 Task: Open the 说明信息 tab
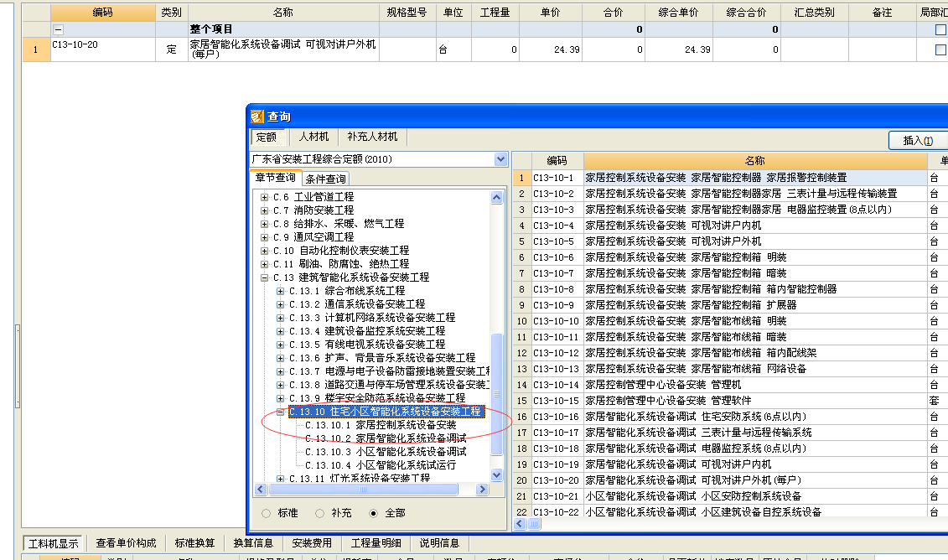click(x=439, y=543)
